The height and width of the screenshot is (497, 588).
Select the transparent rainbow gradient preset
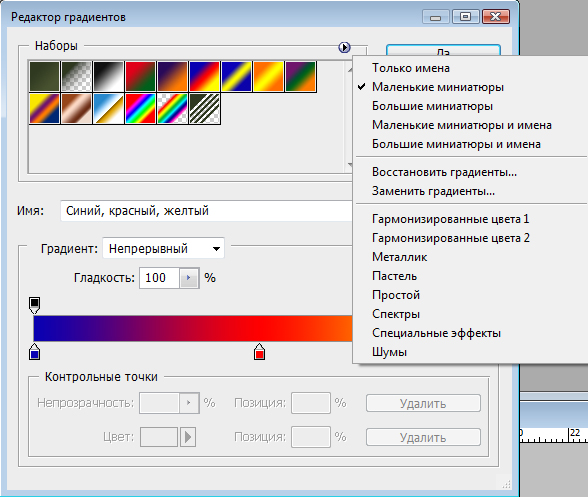coord(172,109)
